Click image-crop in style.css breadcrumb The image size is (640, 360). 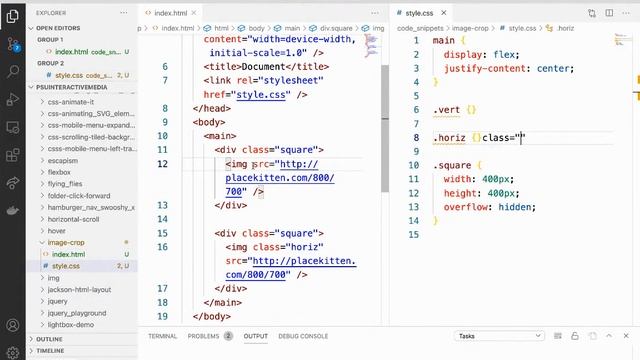point(470,28)
